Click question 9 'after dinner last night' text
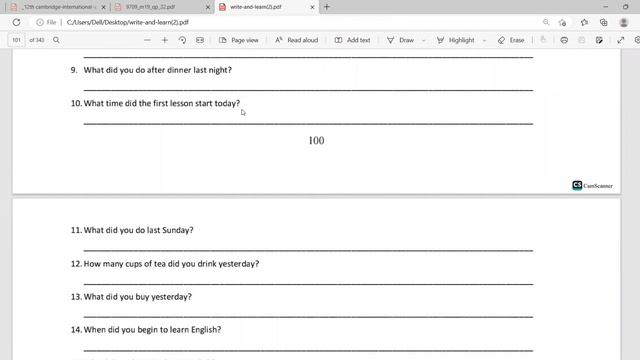Screen dimensions: 640x360 pyautogui.click(x=189, y=70)
